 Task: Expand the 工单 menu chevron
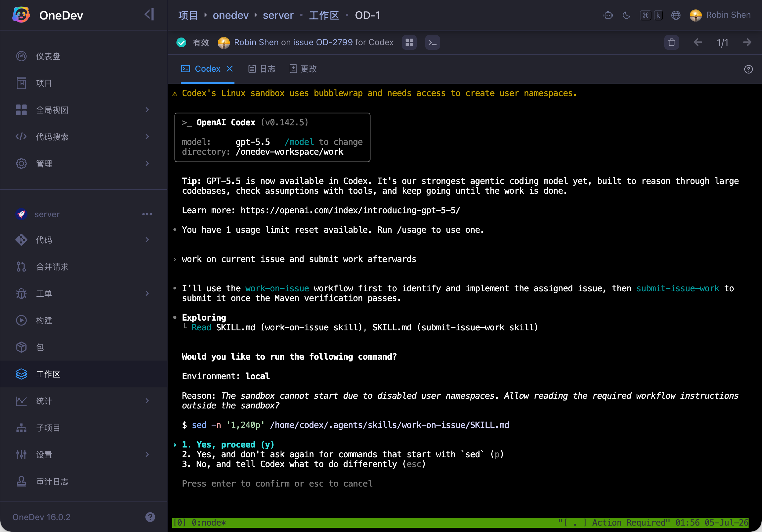[x=147, y=293]
